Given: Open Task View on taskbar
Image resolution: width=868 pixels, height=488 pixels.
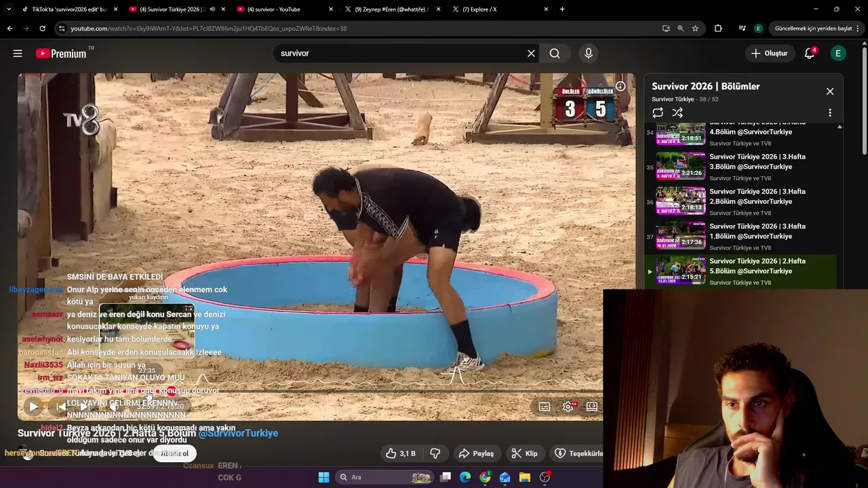Looking at the screenshot, I should tap(446, 477).
